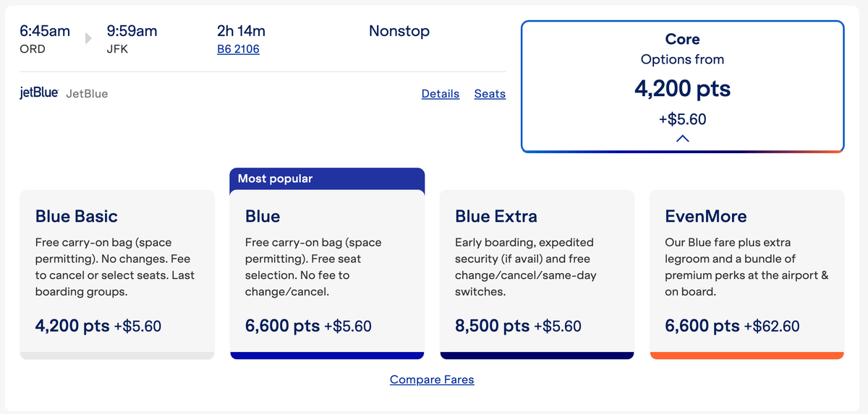Open the flight Details link
868x414 pixels.
440,94
